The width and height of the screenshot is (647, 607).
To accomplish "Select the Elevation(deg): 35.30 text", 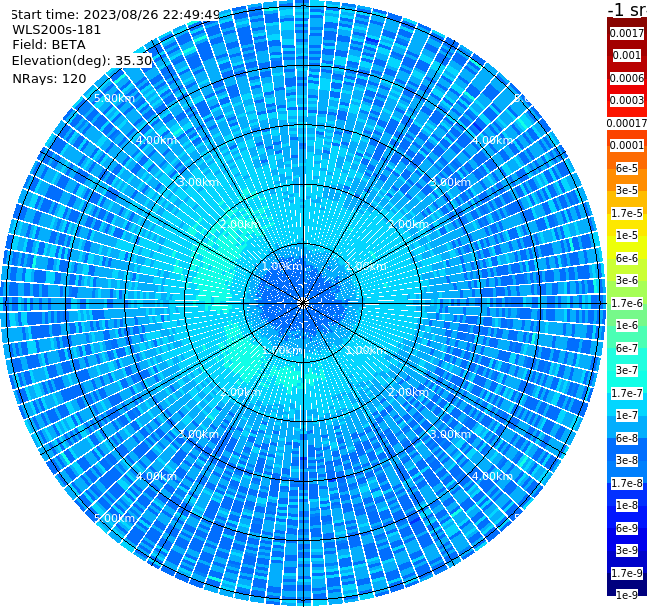I will [82, 61].
